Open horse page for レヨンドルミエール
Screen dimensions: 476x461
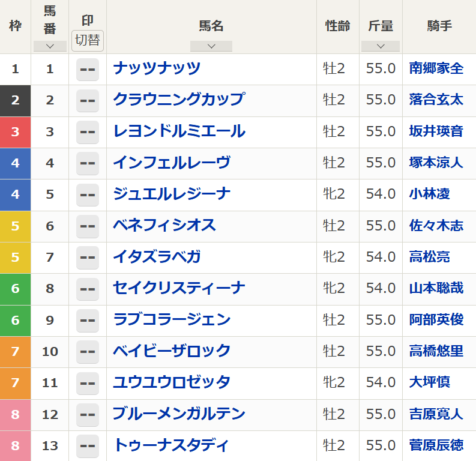pyautogui.click(x=179, y=131)
